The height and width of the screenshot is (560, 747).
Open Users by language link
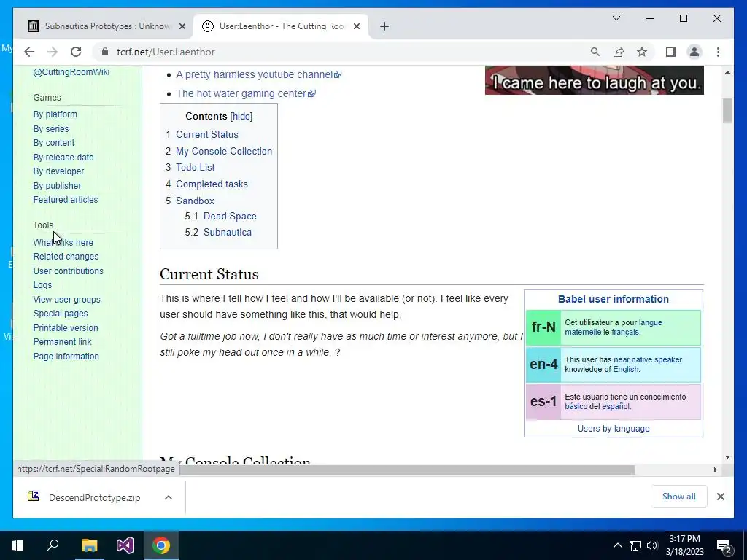(x=614, y=429)
